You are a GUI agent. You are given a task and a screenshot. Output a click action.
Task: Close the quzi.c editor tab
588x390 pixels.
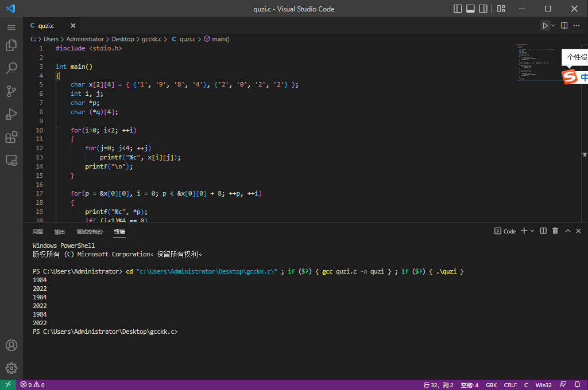pyautogui.click(x=73, y=26)
